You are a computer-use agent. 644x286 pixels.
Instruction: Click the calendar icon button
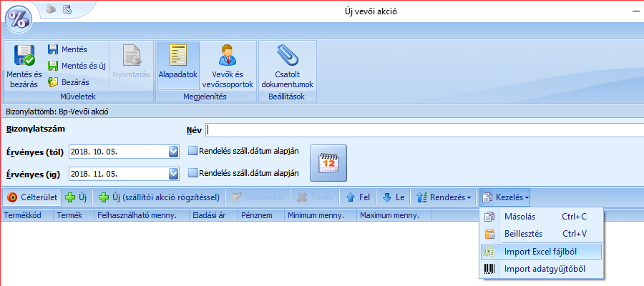pos(328,162)
